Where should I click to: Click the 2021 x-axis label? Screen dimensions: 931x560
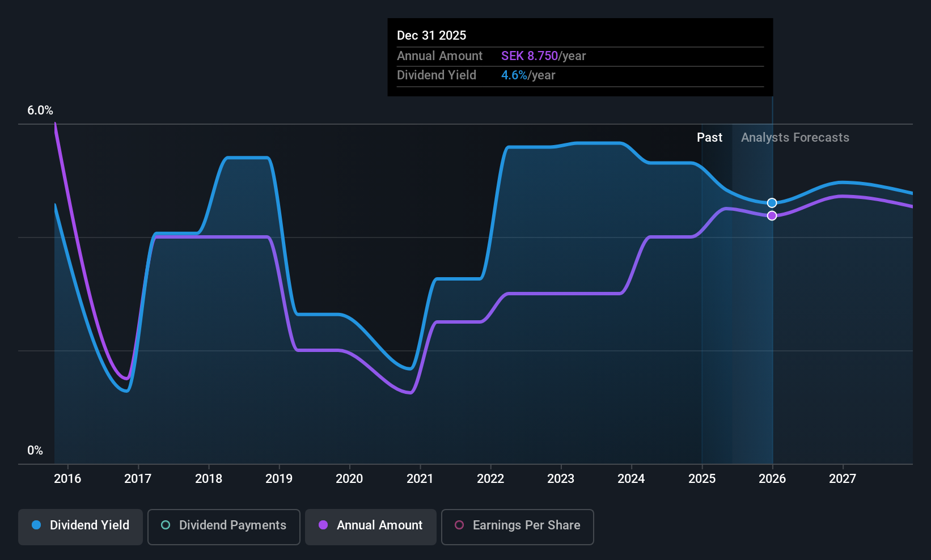pyautogui.click(x=420, y=479)
